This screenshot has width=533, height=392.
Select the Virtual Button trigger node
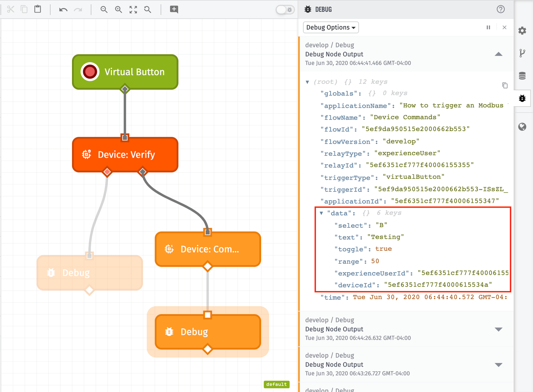point(125,72)
